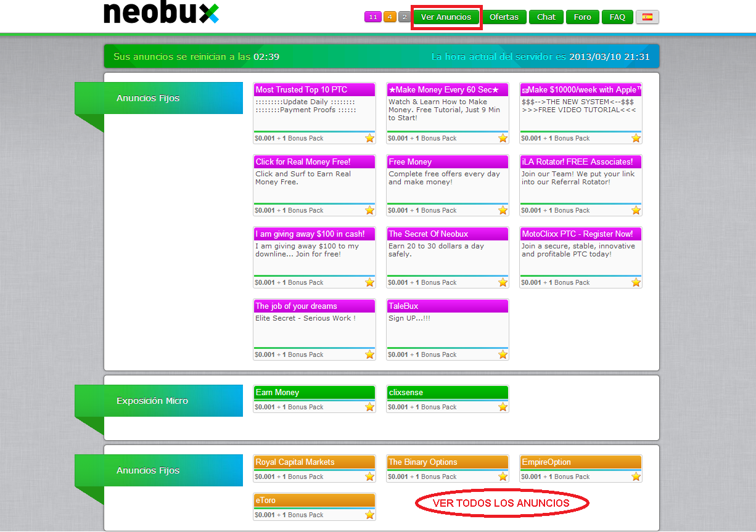
Task: Click star on Click for Real Money Free ad
Action: click(369, 210)
